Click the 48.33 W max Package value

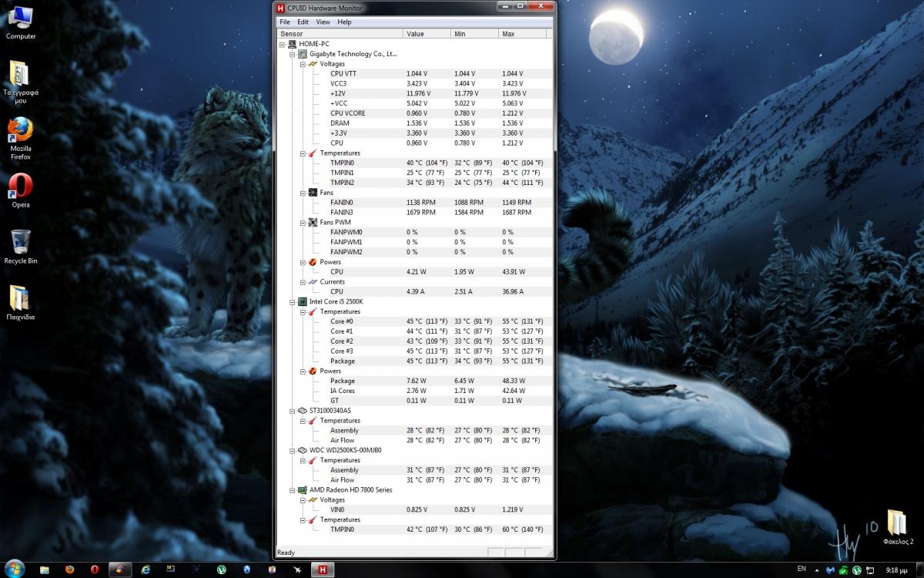[514, 381]
